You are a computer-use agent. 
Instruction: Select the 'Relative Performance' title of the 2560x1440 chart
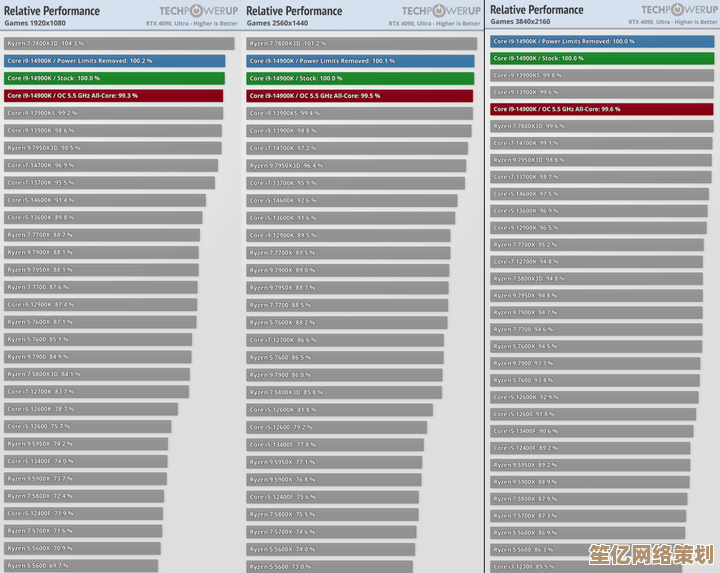pyautogui.click(x=295, y=11)
